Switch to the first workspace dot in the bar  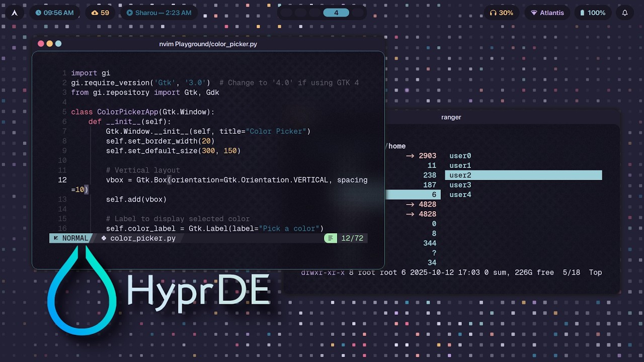pos(286,13)
